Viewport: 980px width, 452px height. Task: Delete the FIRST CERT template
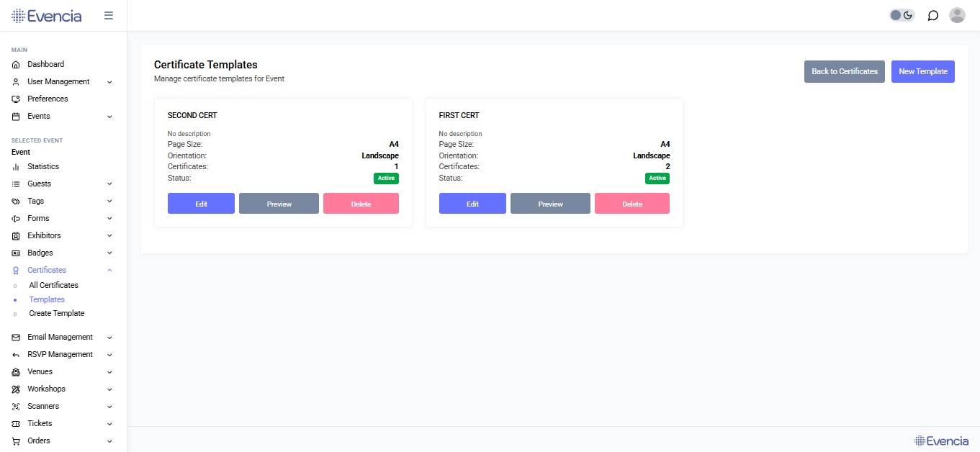tap(631, 203)
